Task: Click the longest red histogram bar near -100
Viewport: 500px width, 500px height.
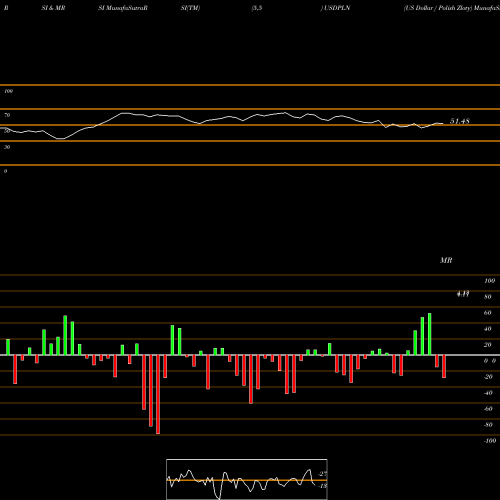Action: click(158, 394)
